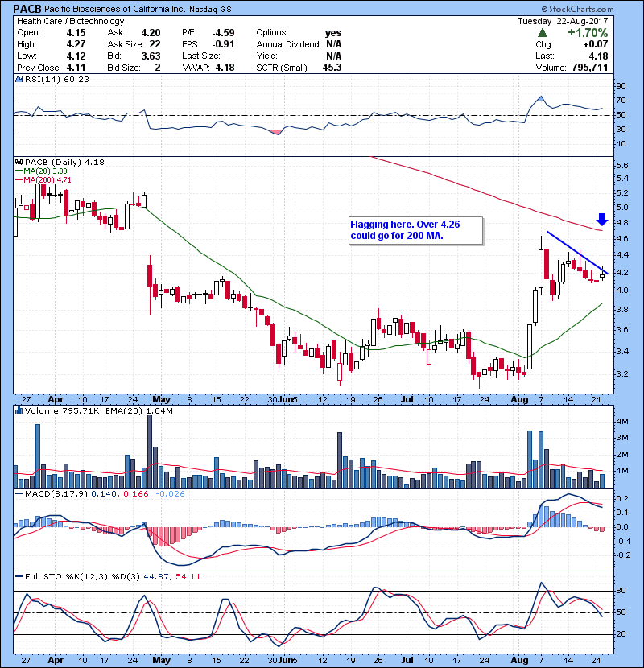The width and height of the screenshot is (644, 668).
Task: Select the MACD signal value 0.166
Action: tap(136, 494)
